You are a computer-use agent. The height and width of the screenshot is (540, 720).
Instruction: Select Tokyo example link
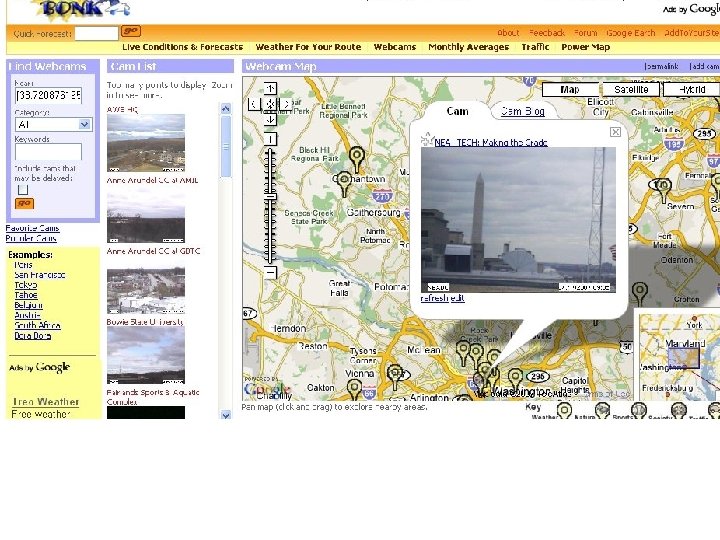(26, 285)
